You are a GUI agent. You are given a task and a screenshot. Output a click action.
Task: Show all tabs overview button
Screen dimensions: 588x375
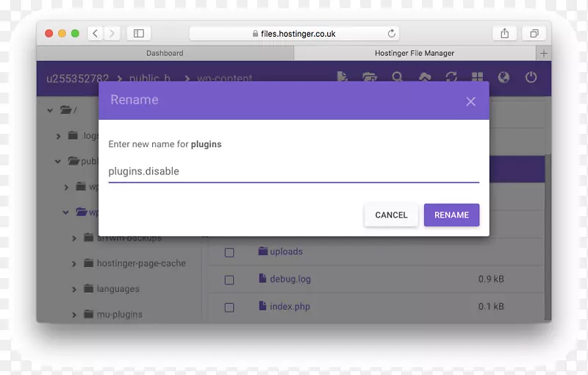click(534, 33)
